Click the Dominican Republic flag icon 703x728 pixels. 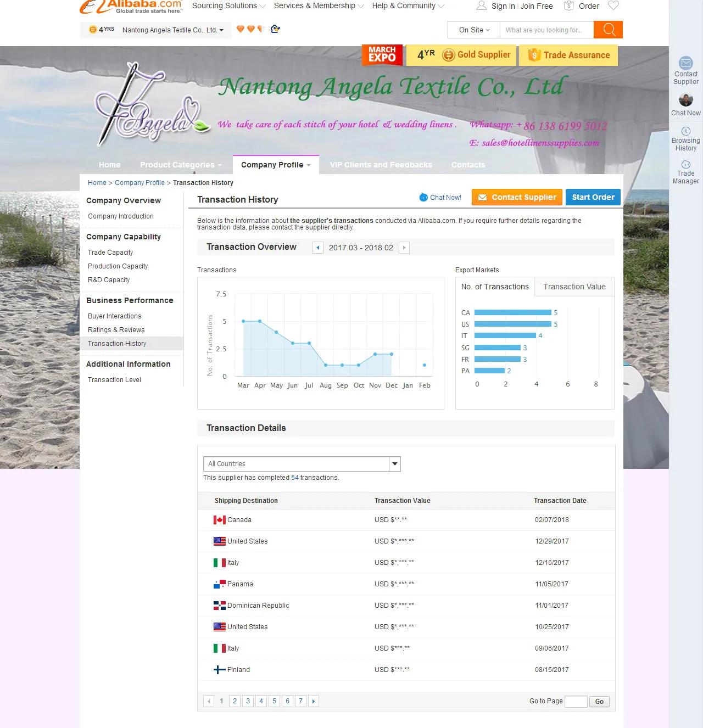[220, 606]
